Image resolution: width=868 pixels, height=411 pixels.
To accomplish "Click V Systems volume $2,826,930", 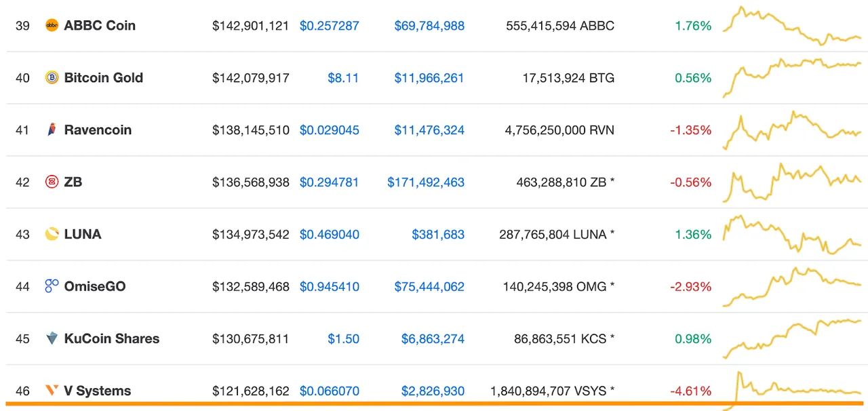I will tap(433, 391).
